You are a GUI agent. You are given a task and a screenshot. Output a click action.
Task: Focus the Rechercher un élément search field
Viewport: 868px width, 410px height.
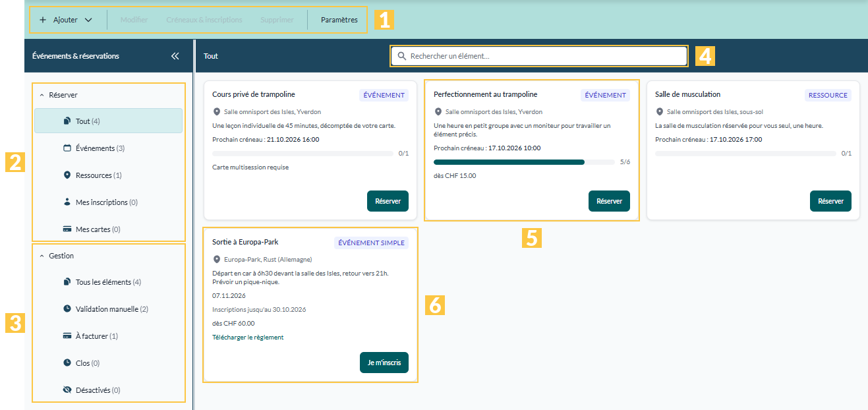[x=539, y=56]
